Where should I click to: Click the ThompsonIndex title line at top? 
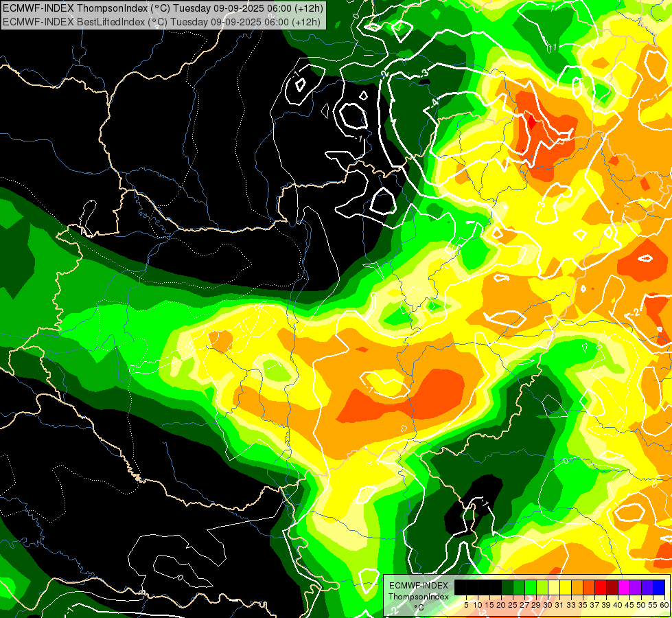pos(163,8)
